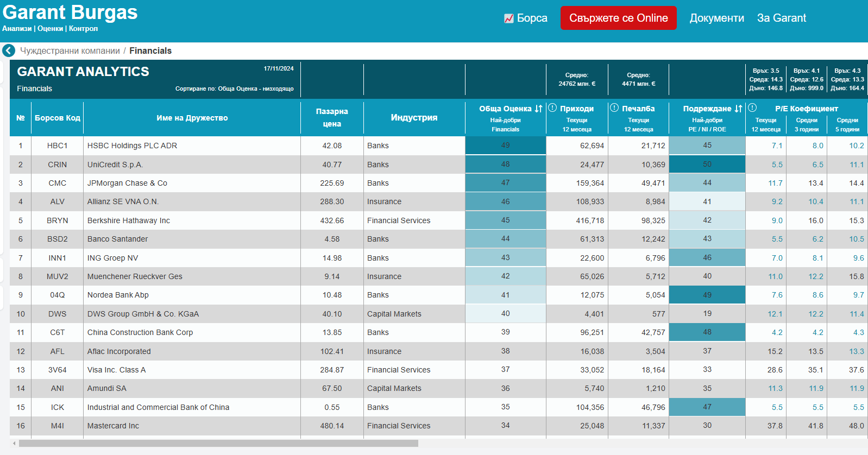Go to Чуждестранни компании breadcrumb

tap(70, 50)
